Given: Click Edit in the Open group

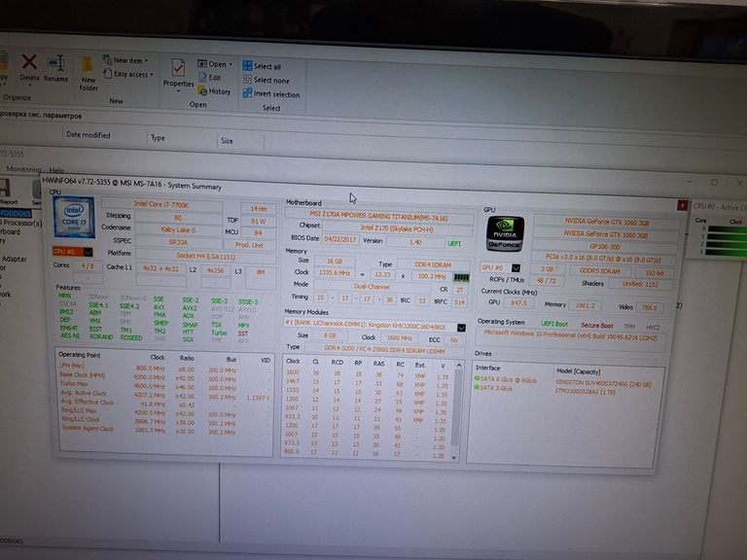Looking at the screenshot, I should pos(210,77).
